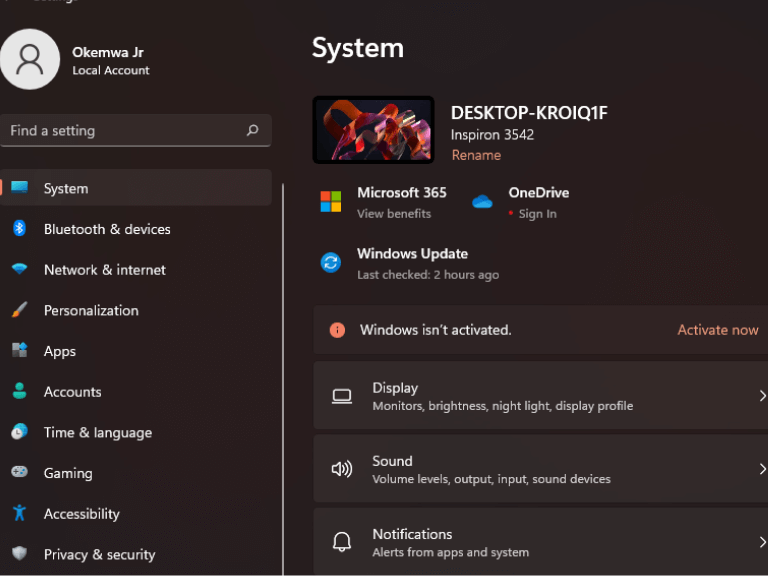The height and width of the screenshot is (576, 768).
Task: Expand Notifications row arrow
Action: coord(762,542)
